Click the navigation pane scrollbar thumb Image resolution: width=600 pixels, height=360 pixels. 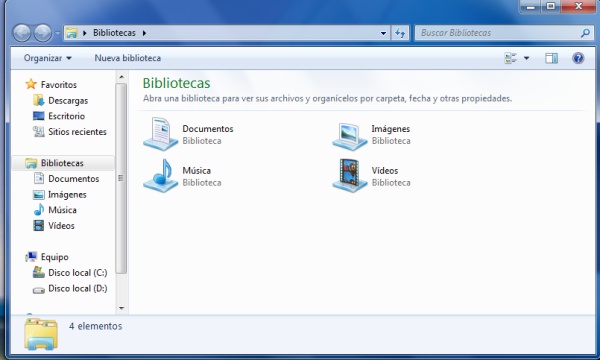121,178
